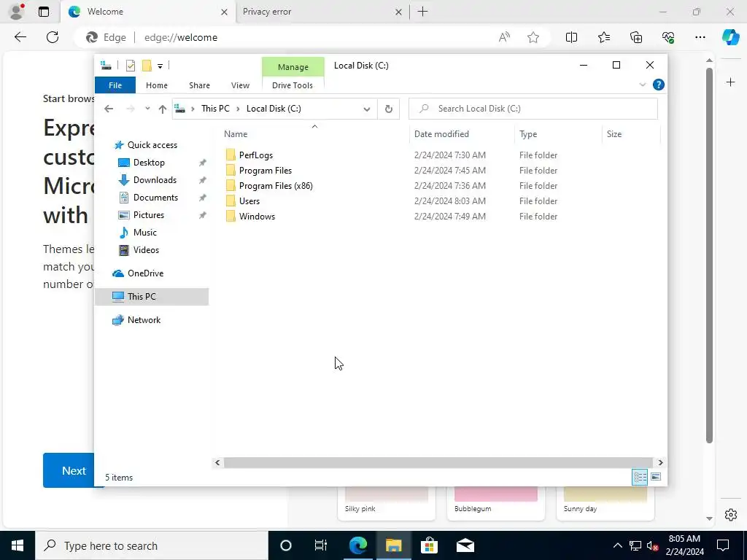Open the View ribbon tab
The image size is (747, 560).
point(240,85)
